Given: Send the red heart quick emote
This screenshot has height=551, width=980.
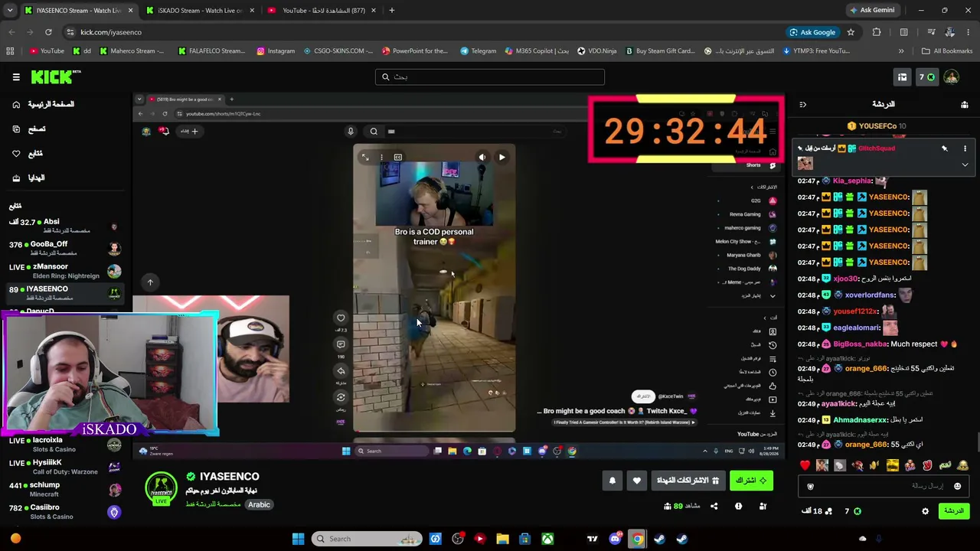Looking at the screenshot, I should pos(805,465).
